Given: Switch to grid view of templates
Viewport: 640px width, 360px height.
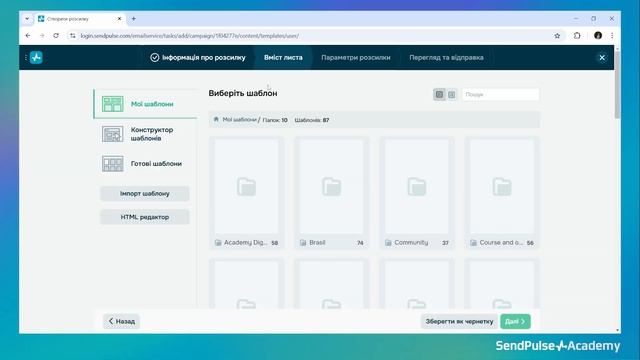Looking at the screenshot, I should click(x=439, y=94).
